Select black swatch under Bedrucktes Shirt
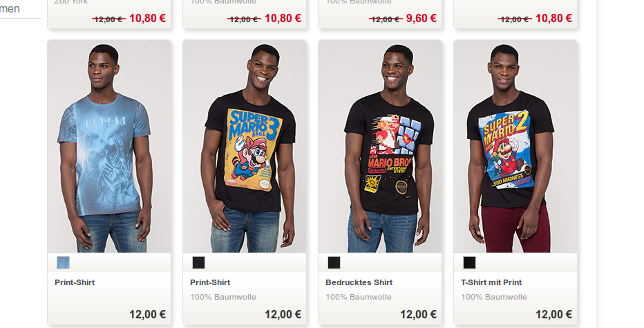This screenshot has width=644, height=328. pyautogui.click(x=334, y=262)
